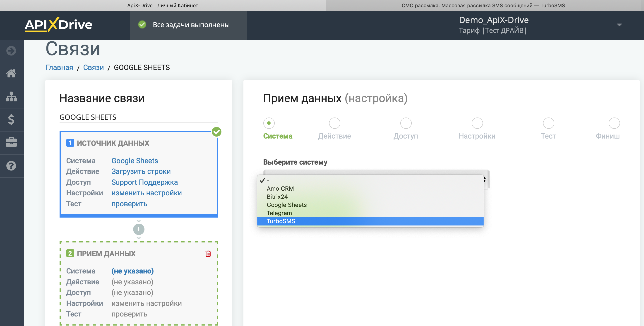Click проверить in data receiver block

pos(129,314)
